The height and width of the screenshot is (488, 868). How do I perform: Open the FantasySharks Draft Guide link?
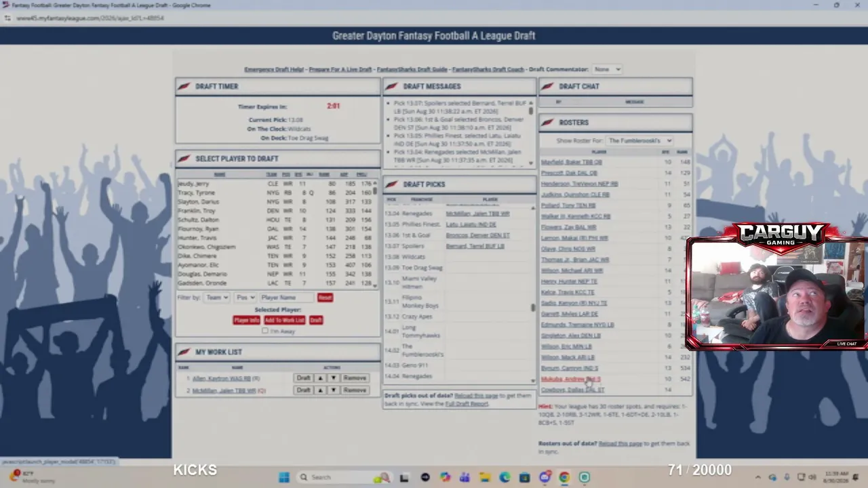pos(412,69)
